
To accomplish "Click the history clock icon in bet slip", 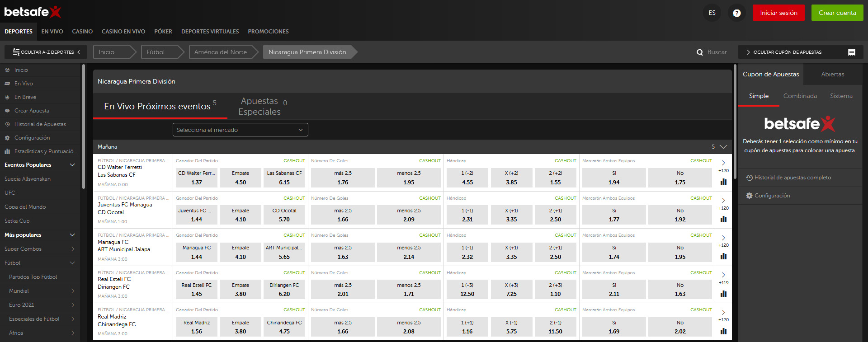I will pos(749,178).
